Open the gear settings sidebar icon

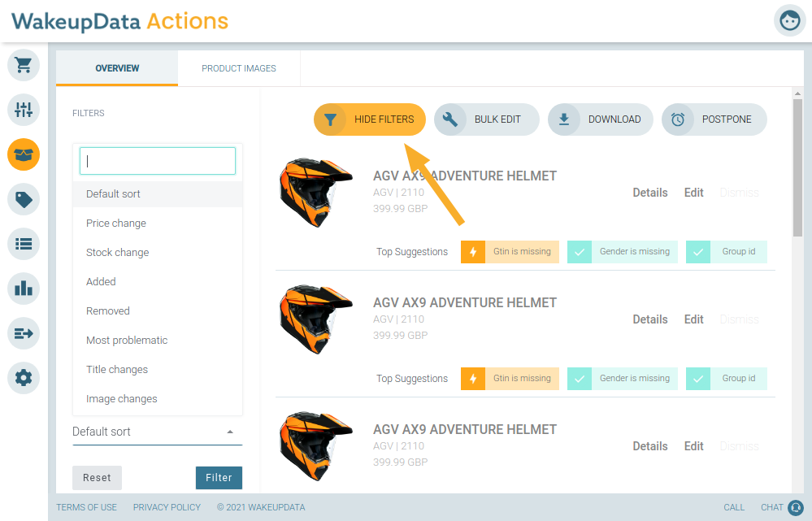24,378
